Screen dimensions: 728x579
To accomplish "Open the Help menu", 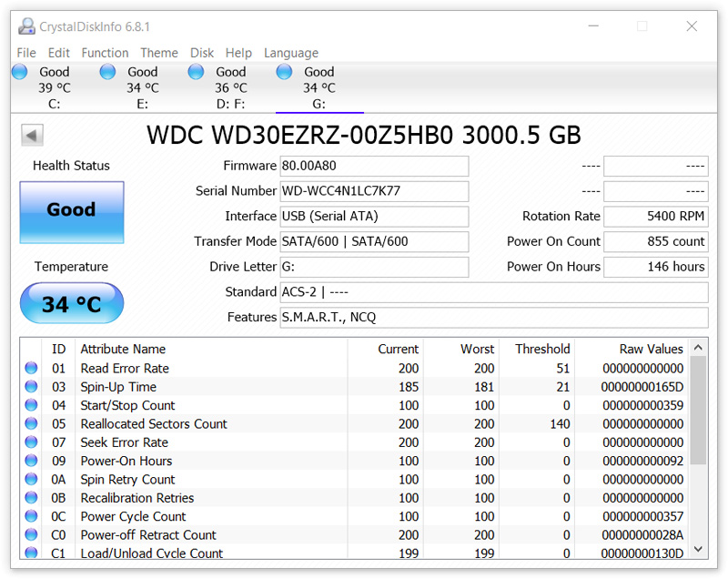I will coord(238,53).
